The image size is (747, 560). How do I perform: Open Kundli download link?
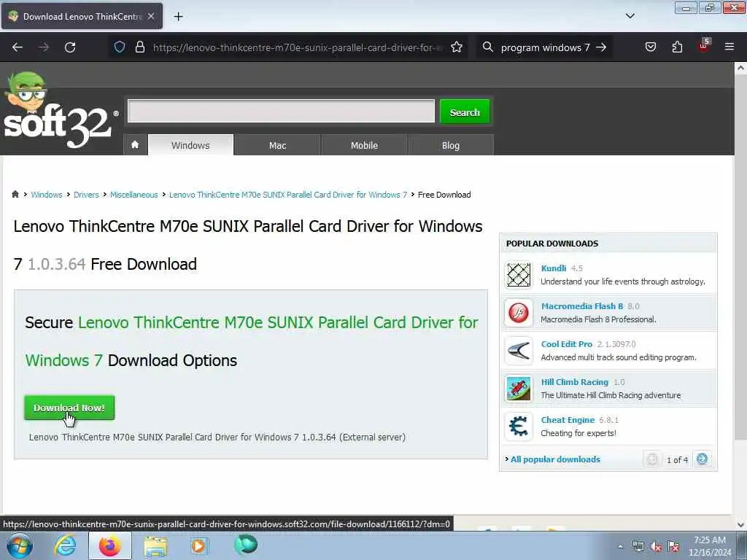[554, 268]
